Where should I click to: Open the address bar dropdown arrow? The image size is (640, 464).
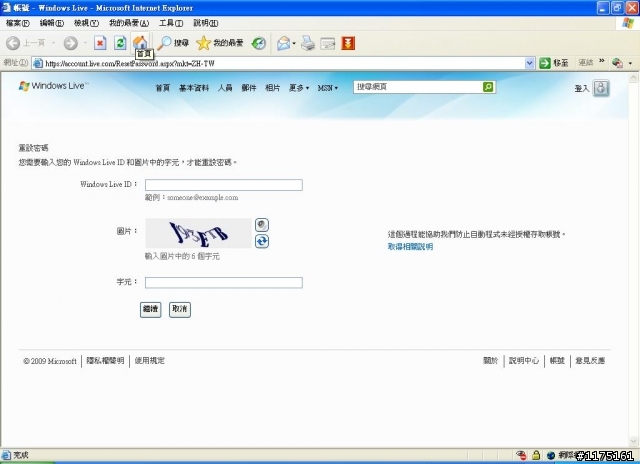(529, 63)
